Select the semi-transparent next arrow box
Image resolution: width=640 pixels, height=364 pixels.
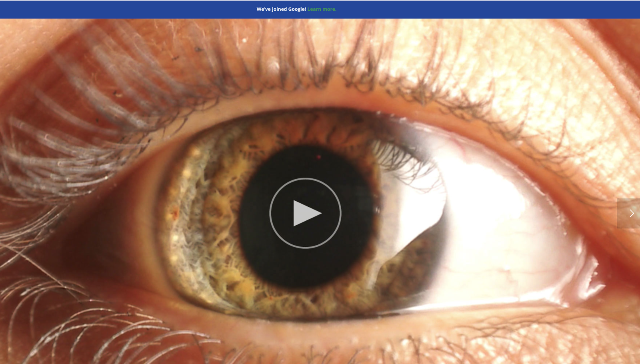coord(628,213)
